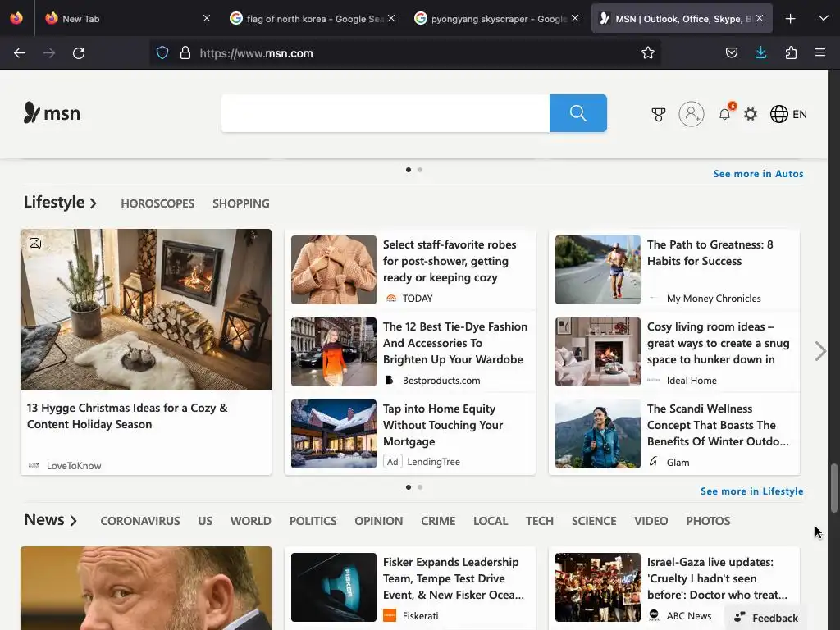Click See more in Autos link
Screen dimensions: 840x630
[x=758, y=174]
